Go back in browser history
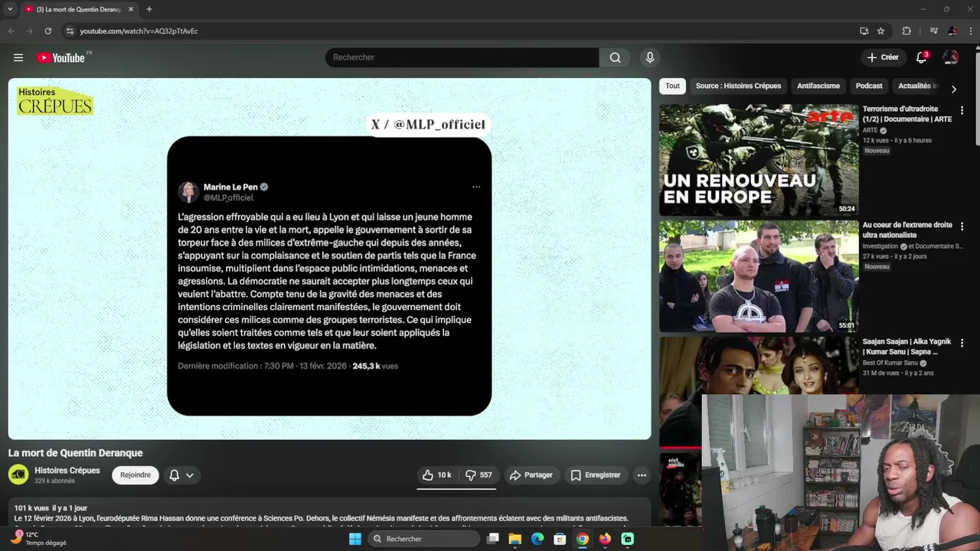The height and width of the screenshot is (551, 980). tap(11, 31)
